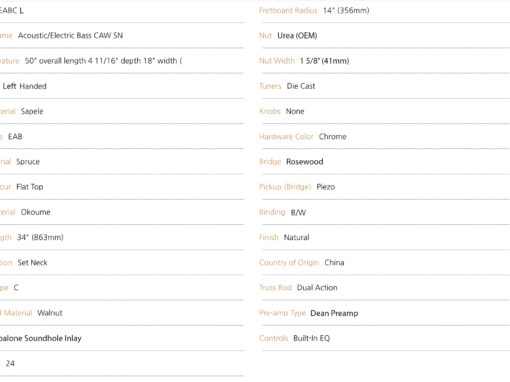510x382 pixels.
Task: Click the Country of Origin value China
Action: click(x=334, y=263)
